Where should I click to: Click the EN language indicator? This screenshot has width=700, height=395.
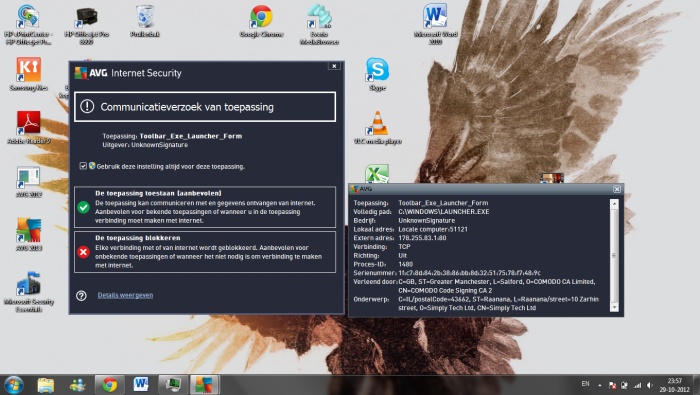tap(586, 384)
